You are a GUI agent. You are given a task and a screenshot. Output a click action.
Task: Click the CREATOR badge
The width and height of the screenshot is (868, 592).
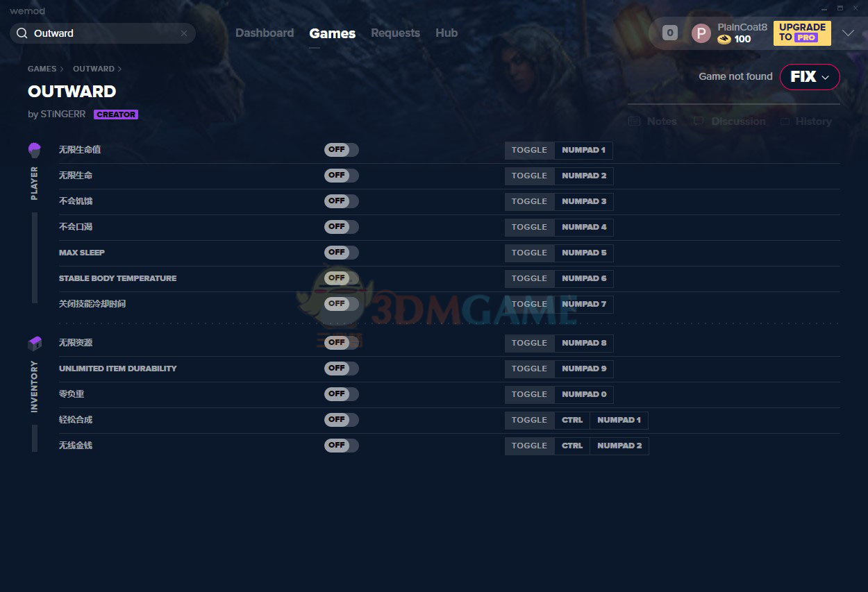click(x=116, y=115)
